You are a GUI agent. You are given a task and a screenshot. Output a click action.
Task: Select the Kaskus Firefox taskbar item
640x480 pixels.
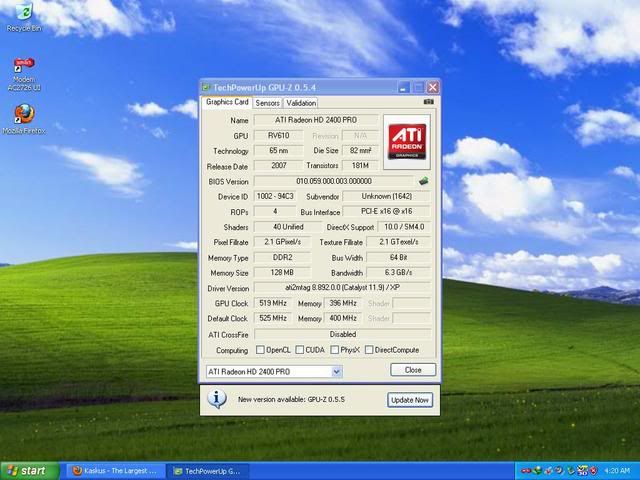[116, 471]
